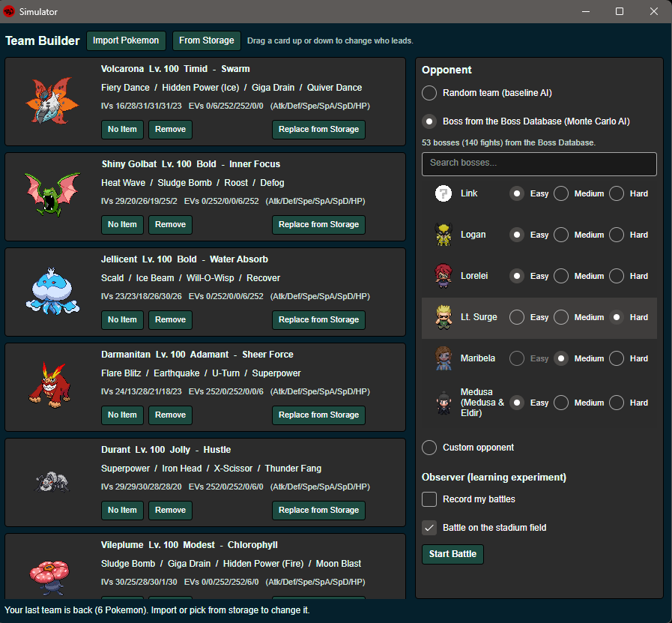
Task: Click Volcarona's move list text
Action: pyautogui.click(x=231, y=88)
